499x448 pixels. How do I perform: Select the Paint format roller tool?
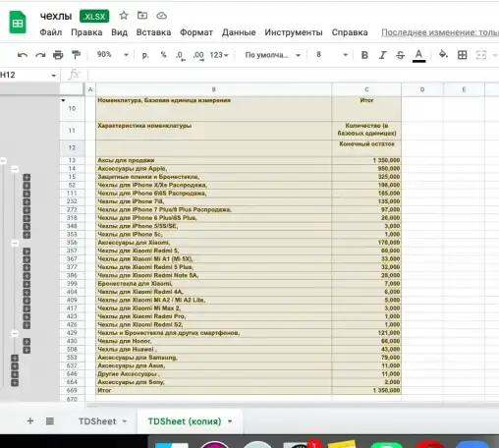point(76,55)
